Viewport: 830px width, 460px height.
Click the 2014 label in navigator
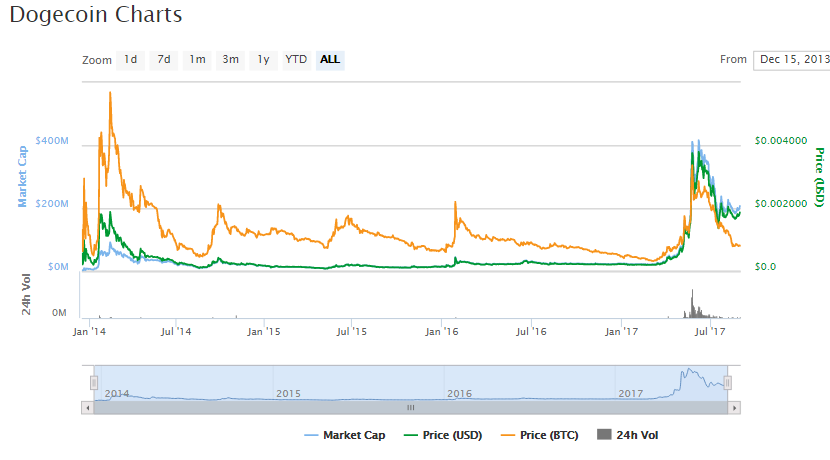click(x=117, y=393)
